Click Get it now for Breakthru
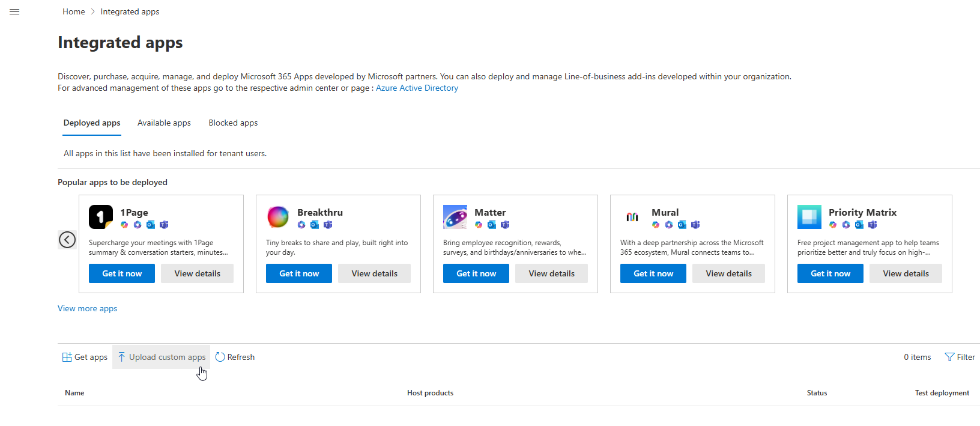 pos(299,273)
